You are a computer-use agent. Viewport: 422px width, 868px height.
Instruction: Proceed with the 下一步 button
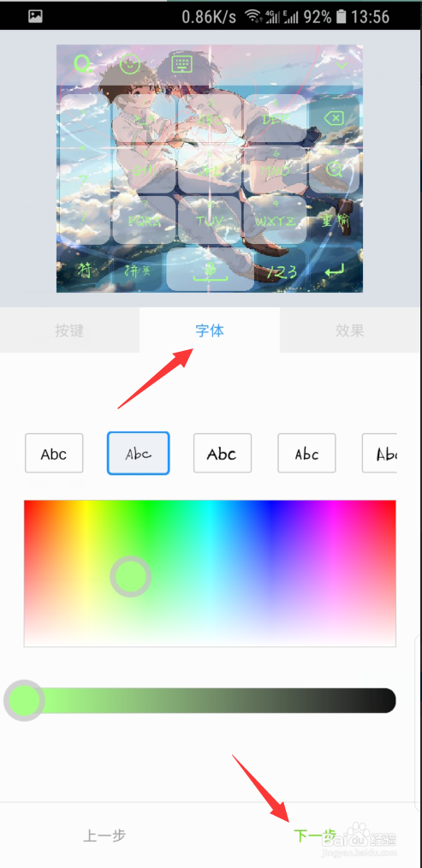[314, 835]
